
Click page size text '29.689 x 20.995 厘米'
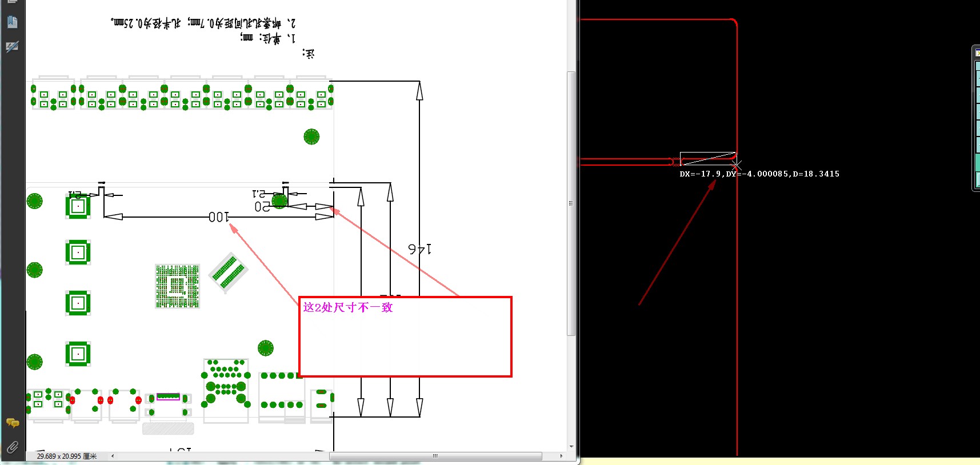click(x=67, y=456)
